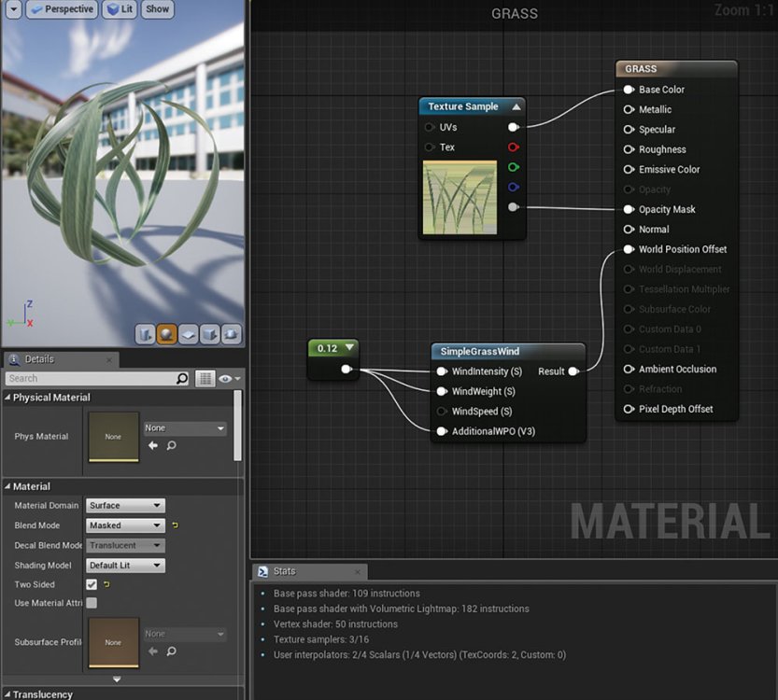Open the Perspective view type dropdown
Screen dimensions: 778x700
62,9
